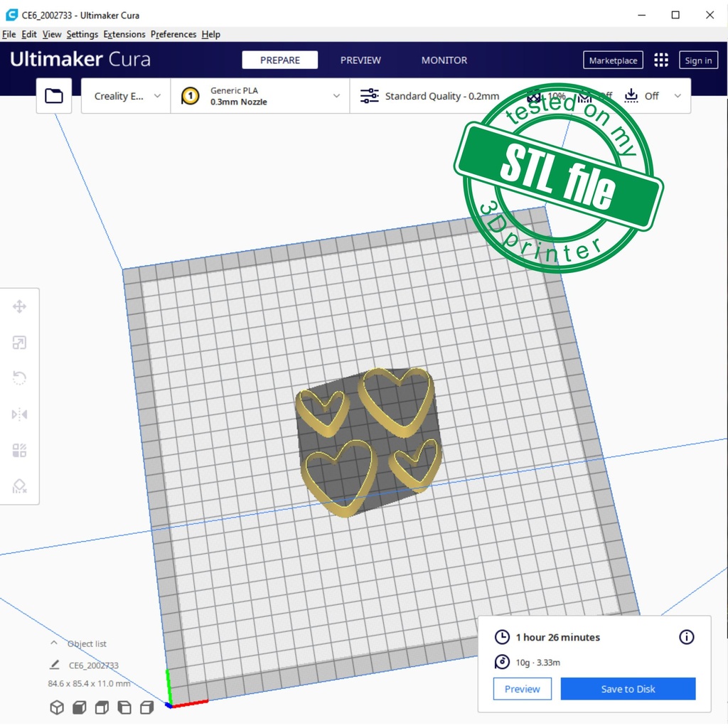728x728 pixels.
Task: Collapse the Object list
Action: (x=54, y=643)
